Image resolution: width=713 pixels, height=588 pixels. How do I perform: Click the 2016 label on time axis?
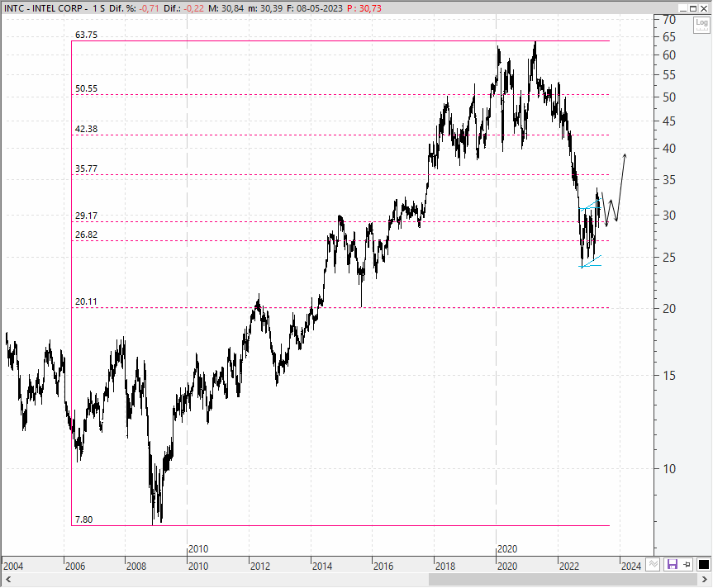[x=383, y=567]
